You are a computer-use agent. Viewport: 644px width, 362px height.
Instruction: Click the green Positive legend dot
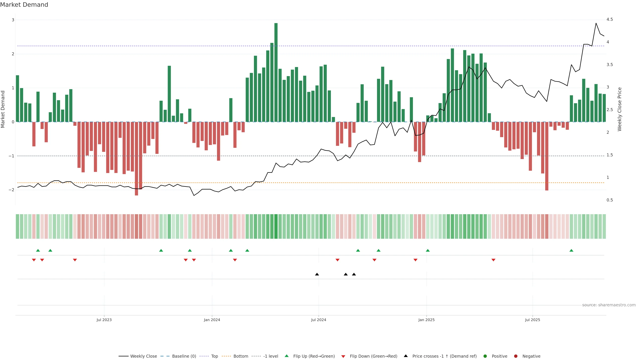pyautogui.click(x=485, y=356)
